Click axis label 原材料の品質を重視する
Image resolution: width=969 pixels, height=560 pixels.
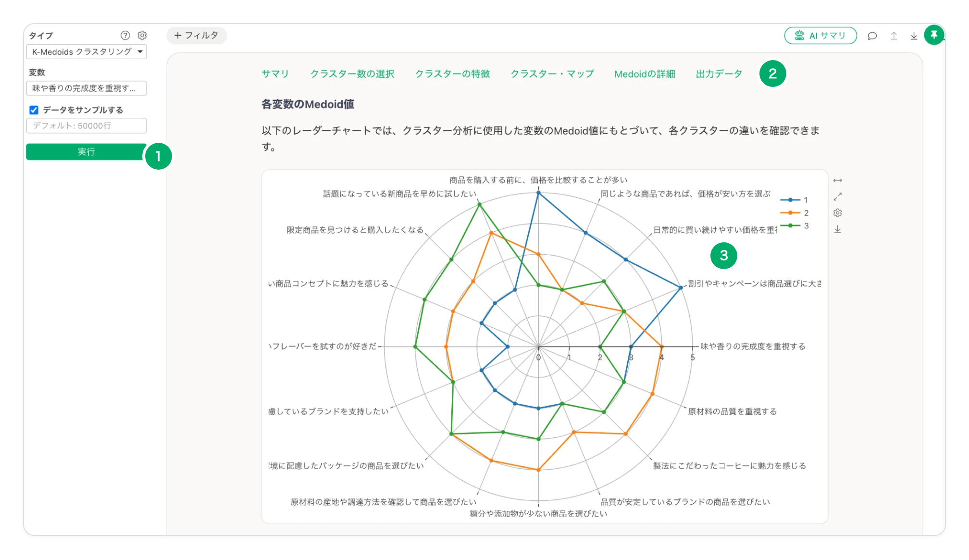[733, 411]
